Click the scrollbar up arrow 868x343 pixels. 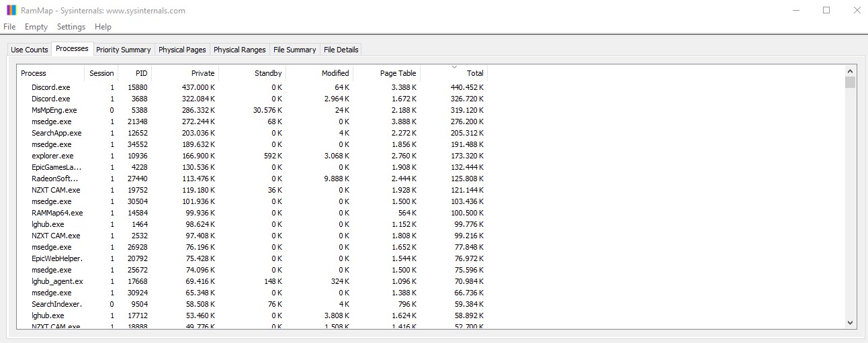850,71
